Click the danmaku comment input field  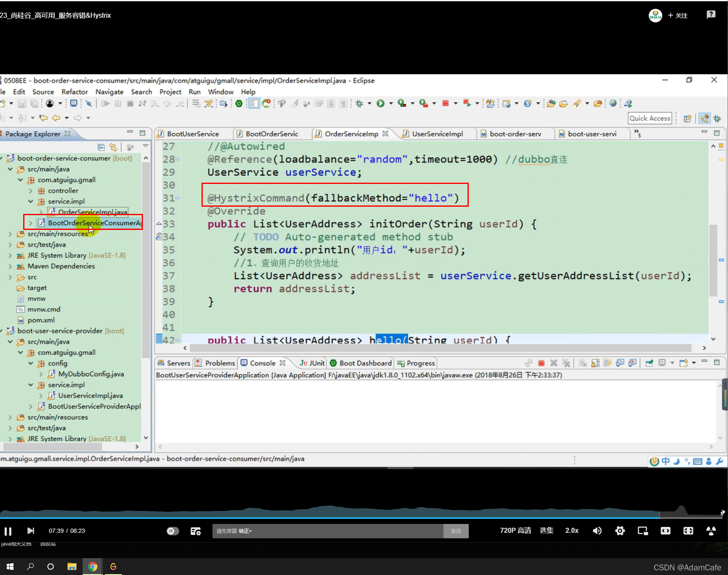coord(328,531)
